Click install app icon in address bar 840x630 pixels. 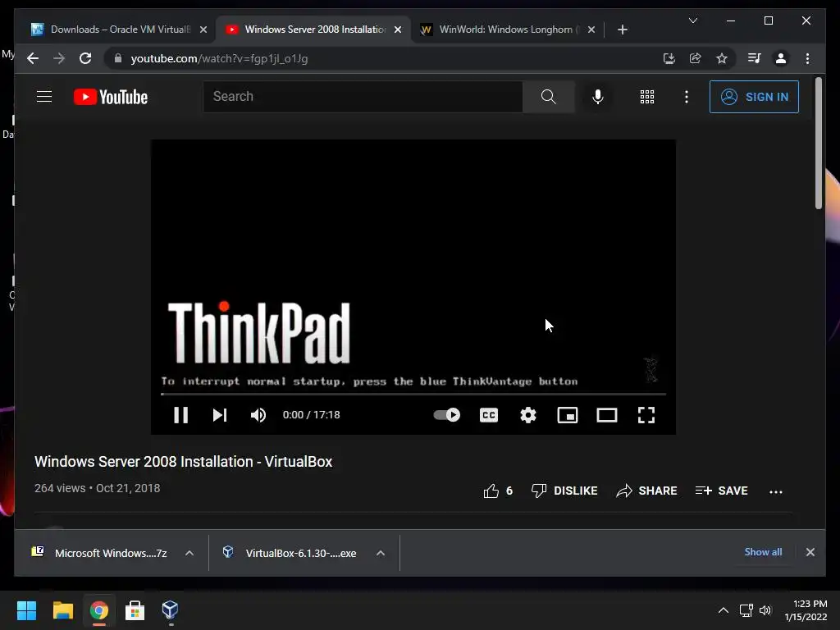(669, 58)
